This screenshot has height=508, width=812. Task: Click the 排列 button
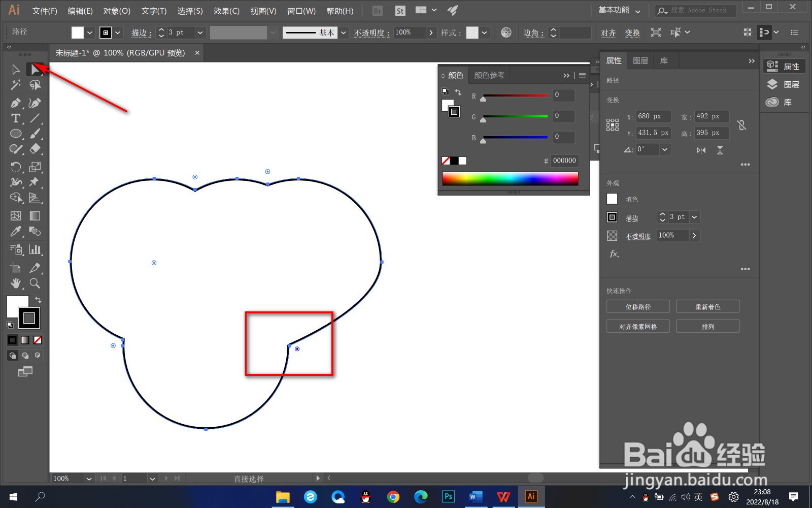coord(707,327)
